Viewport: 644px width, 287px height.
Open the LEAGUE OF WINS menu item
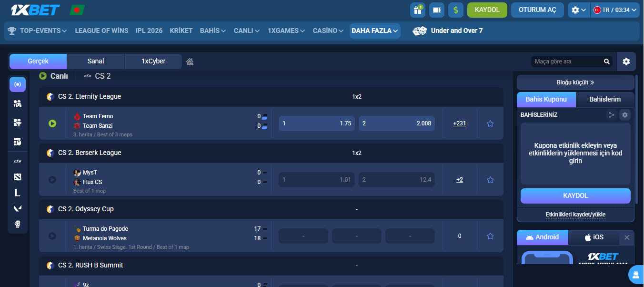(x=101, y=31)
